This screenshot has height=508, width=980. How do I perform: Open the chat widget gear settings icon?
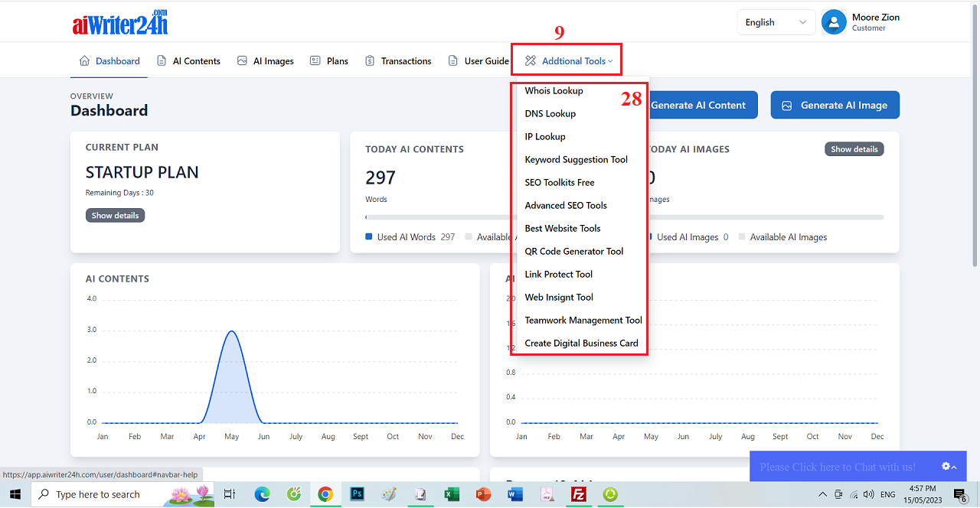click(946, 467)
